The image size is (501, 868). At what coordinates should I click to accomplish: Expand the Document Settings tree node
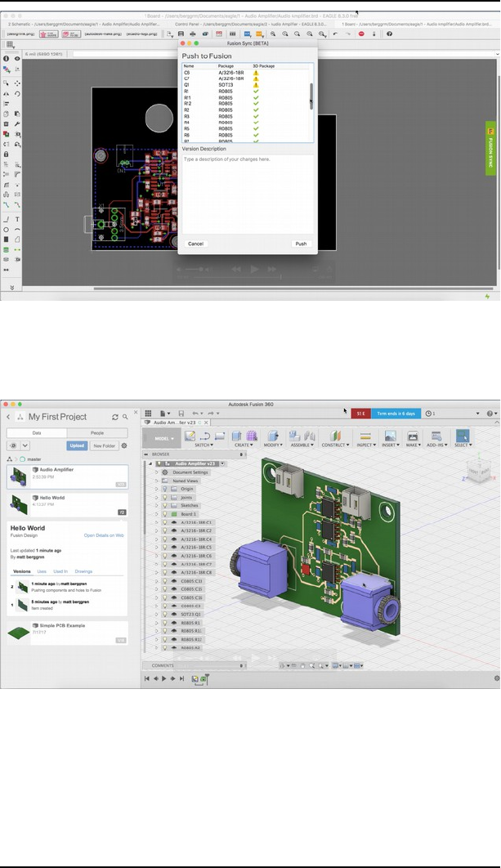157,472
